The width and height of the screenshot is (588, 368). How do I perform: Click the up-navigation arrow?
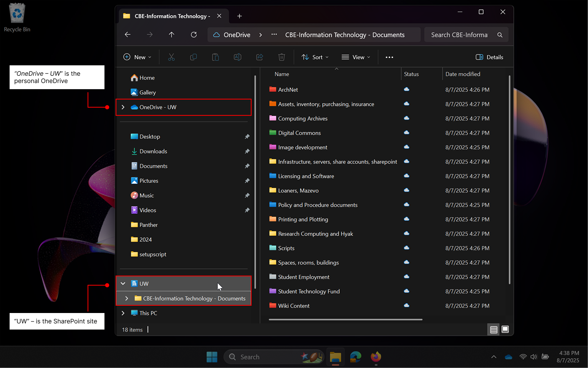coord(171,35)
